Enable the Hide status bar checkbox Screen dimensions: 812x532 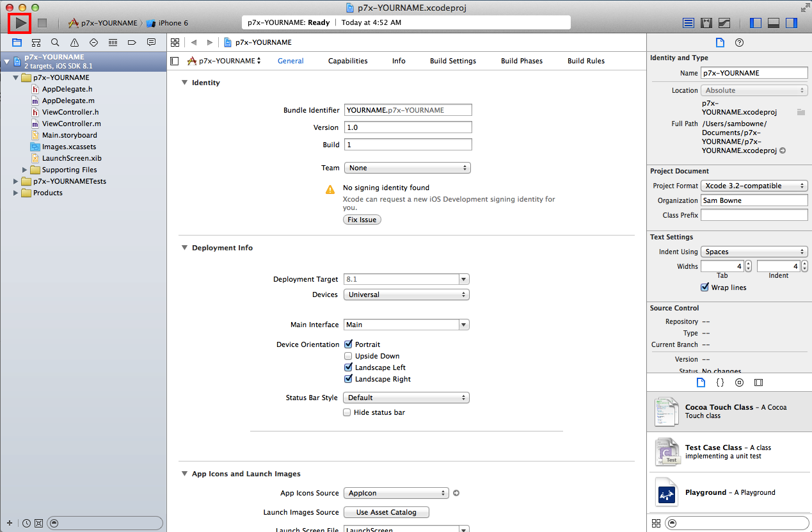[347, 412]
